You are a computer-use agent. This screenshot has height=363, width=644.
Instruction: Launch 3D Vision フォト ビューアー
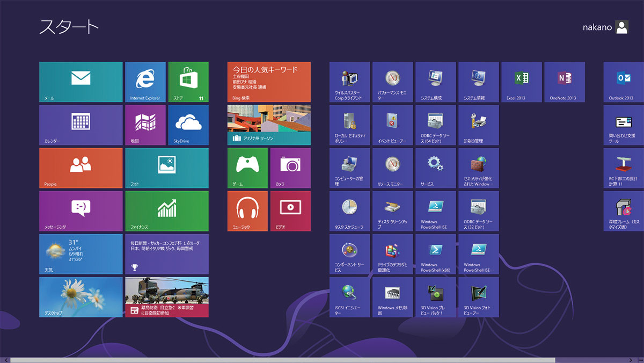479,296
